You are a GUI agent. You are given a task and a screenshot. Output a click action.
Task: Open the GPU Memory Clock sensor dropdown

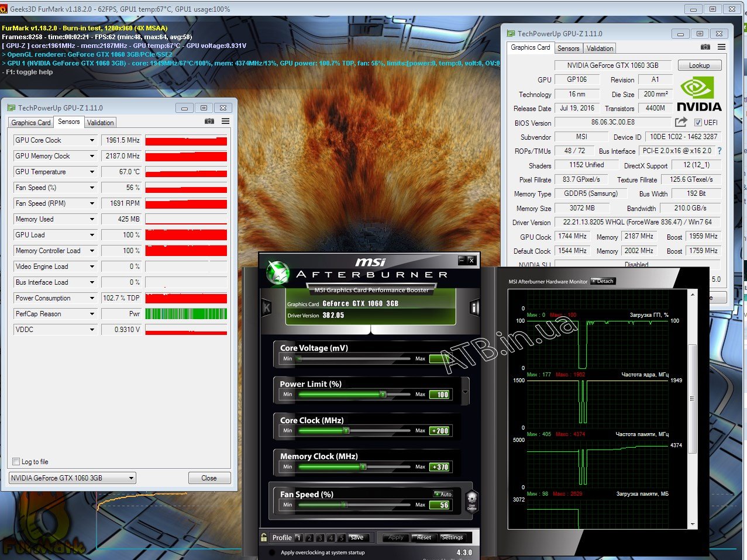pos(92,156)
